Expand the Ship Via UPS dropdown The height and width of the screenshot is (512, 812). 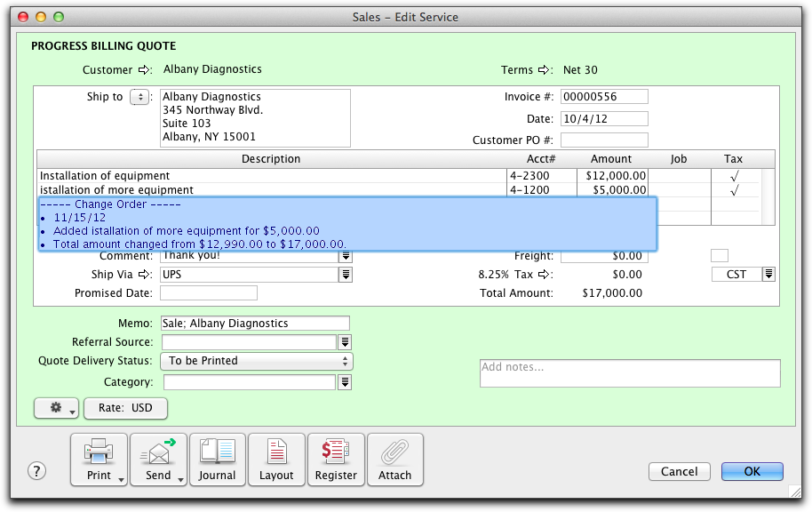point(346,275)
